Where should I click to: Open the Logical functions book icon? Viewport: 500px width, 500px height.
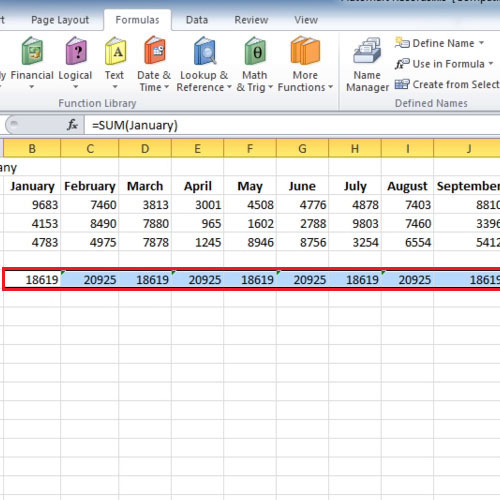76,51
